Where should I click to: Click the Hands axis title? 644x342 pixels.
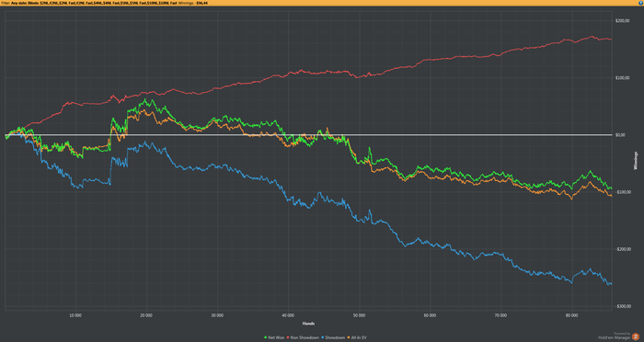tap(308, 324)
